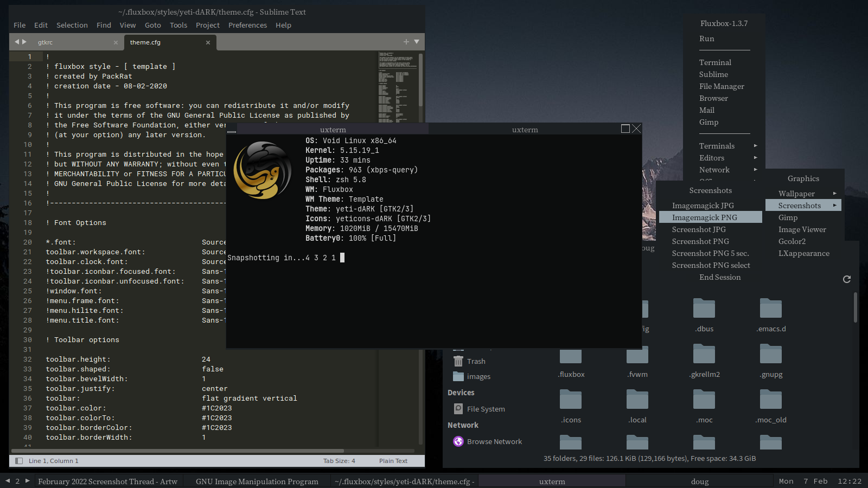868x488 pixels.
Task: Click the Sublime minimap preview
Action: coord(397,87)
